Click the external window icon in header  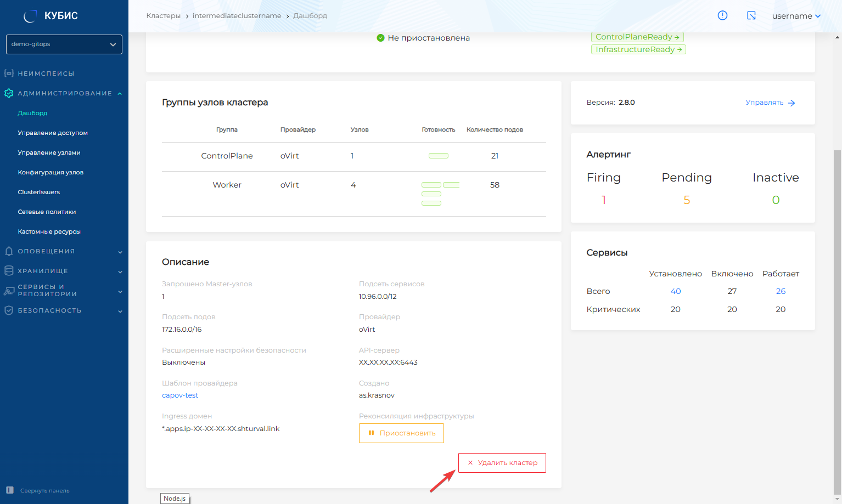751,15
